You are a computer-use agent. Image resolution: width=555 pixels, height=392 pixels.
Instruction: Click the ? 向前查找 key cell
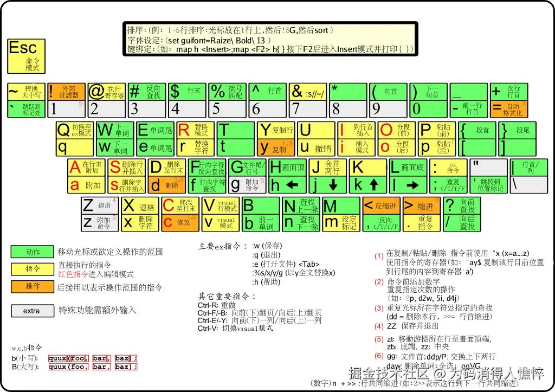pyautogui.click(x=462, y=205)
